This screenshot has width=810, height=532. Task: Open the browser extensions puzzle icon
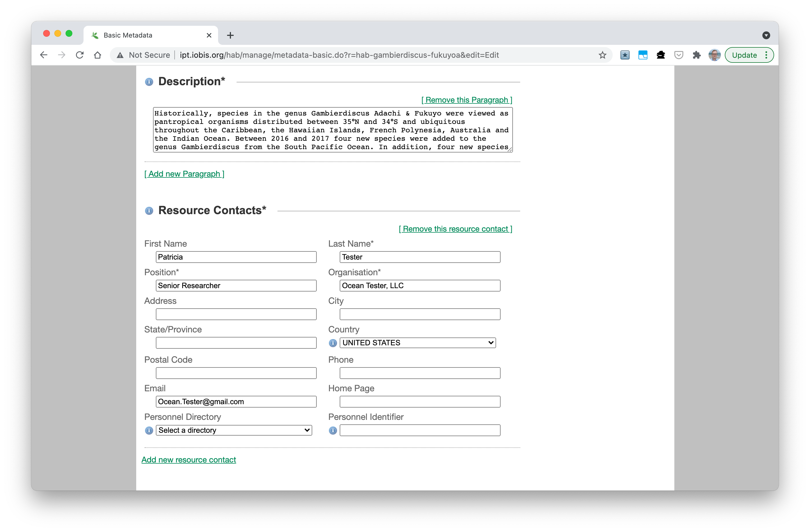pos(696,55)
